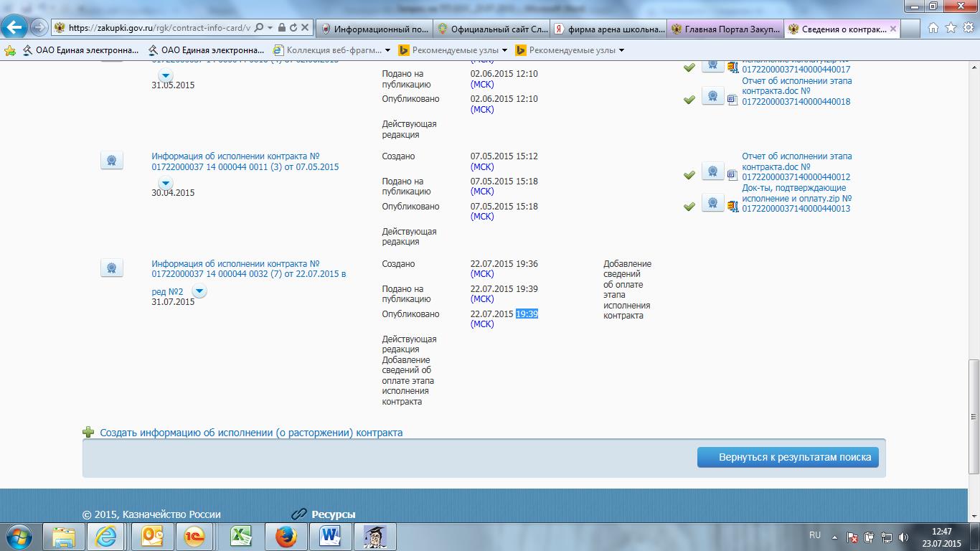Open Windows Explorer folder in taskbar
This screenshot has height=551, width=980.
tap(63, 537)
